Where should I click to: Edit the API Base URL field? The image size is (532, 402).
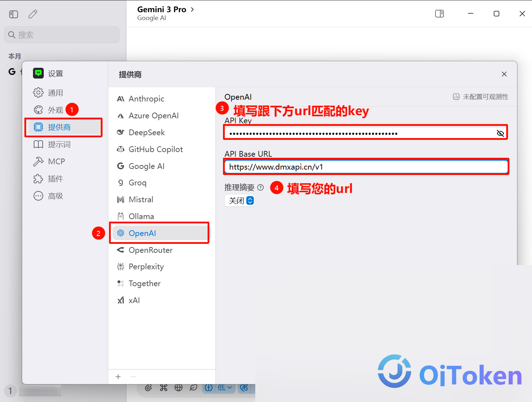point(366,167)
